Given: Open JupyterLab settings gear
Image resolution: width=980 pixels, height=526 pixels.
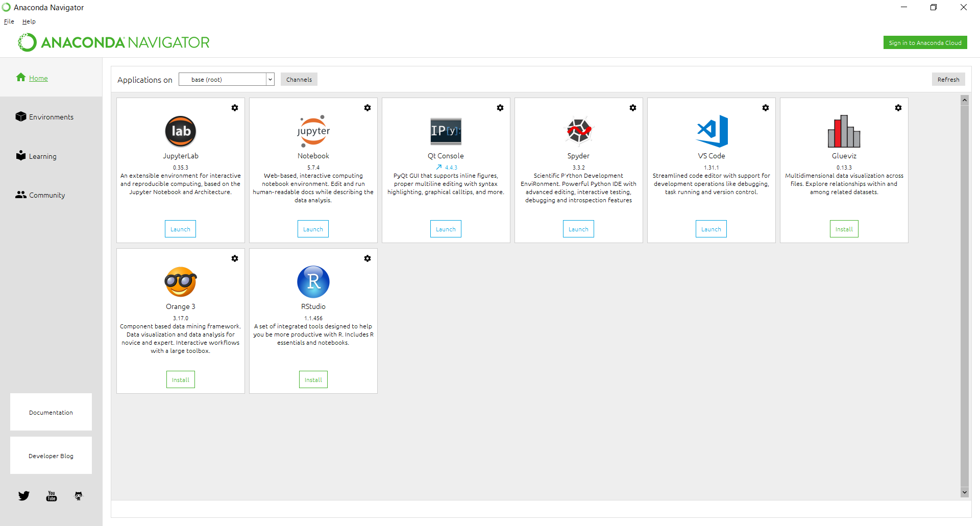Looking at the screenshot, I should 235,108.
